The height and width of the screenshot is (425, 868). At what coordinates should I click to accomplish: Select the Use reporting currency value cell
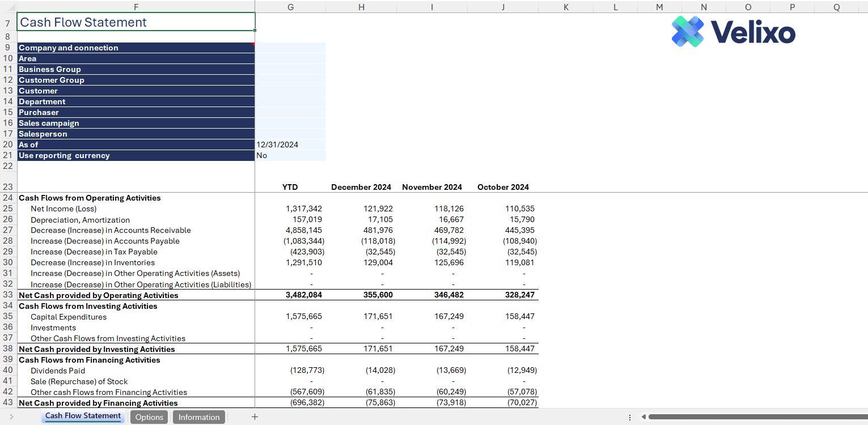[x=290, y=155]
